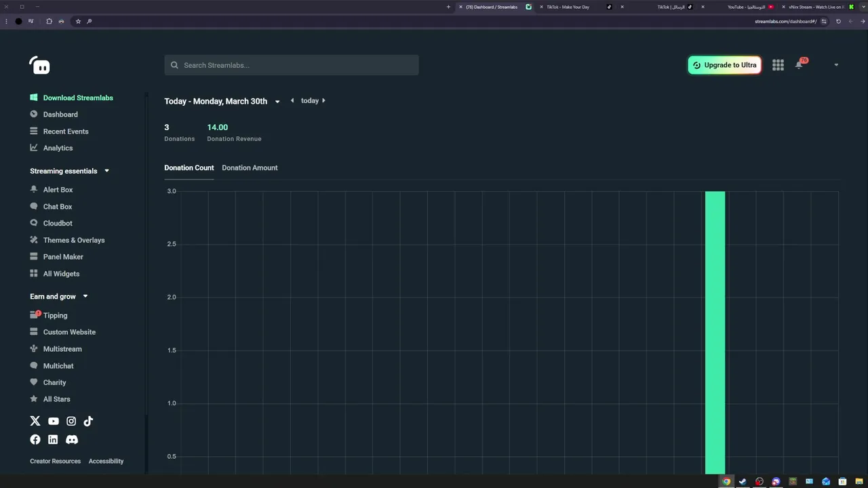The width and height of the screenshot is (868, 488).
Task: Click the 14.00 Donation Revenue value
Action: click(x=217, y=127)
